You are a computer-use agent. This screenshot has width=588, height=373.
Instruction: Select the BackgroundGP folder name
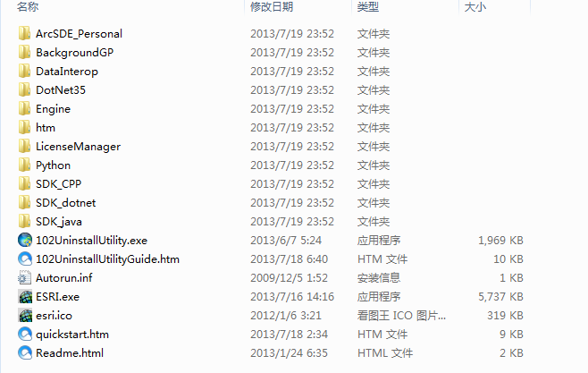(x=75, y=53)
